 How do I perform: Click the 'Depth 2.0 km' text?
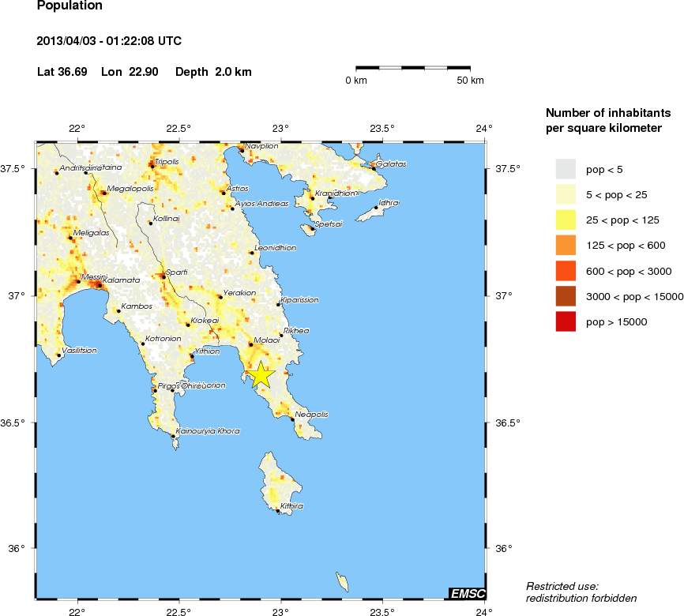click(x=213, y=72)
